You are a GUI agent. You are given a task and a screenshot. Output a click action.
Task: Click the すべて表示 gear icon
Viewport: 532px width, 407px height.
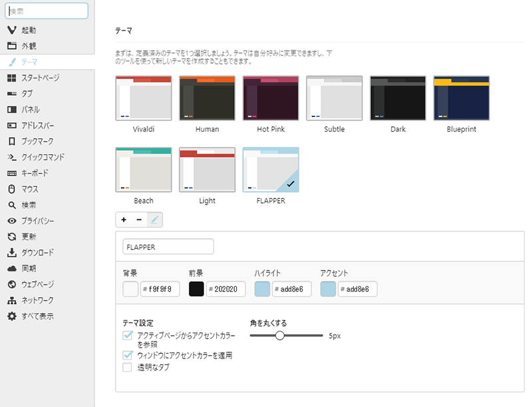tap(12, 316)
